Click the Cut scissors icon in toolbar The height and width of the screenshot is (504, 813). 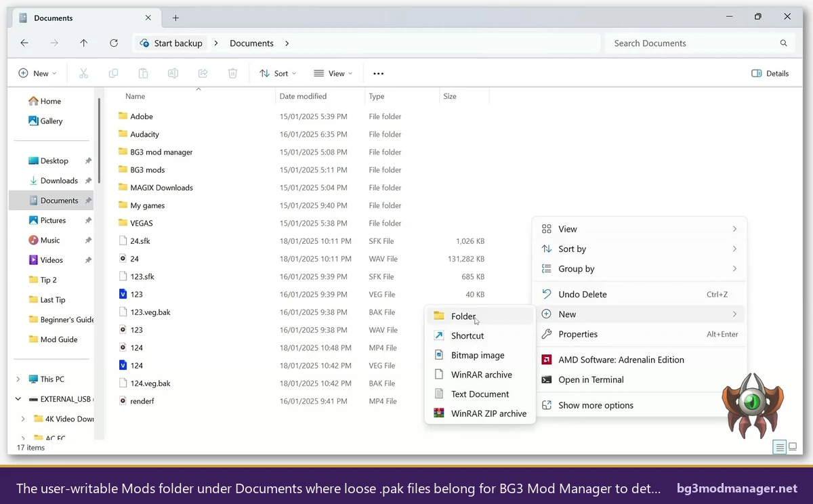pyautogui.click(x=83, y=73)
